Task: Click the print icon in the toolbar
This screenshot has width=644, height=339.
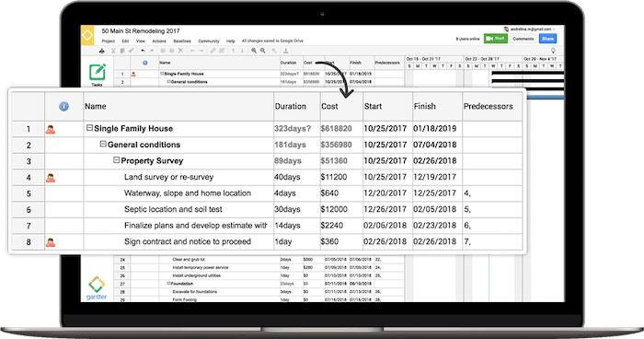Action: (102, 51)
